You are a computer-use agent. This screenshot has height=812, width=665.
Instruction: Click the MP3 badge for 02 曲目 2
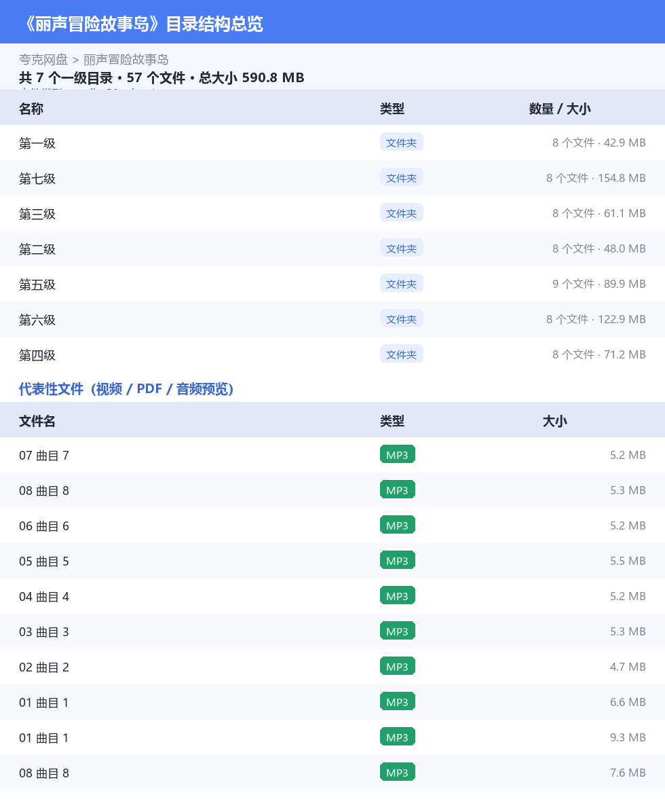tap(398, 667)
